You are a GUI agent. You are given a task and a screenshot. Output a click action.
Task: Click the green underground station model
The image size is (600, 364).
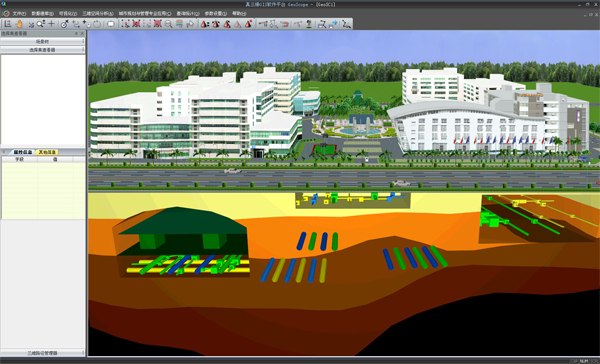[x=183, y=232]
